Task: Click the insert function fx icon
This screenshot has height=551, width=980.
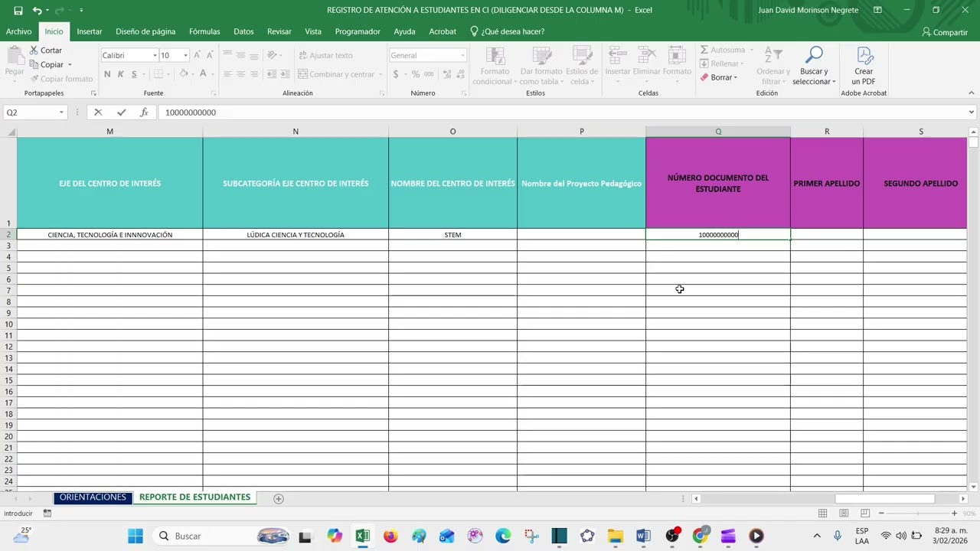Action: [x=144, y=112]
